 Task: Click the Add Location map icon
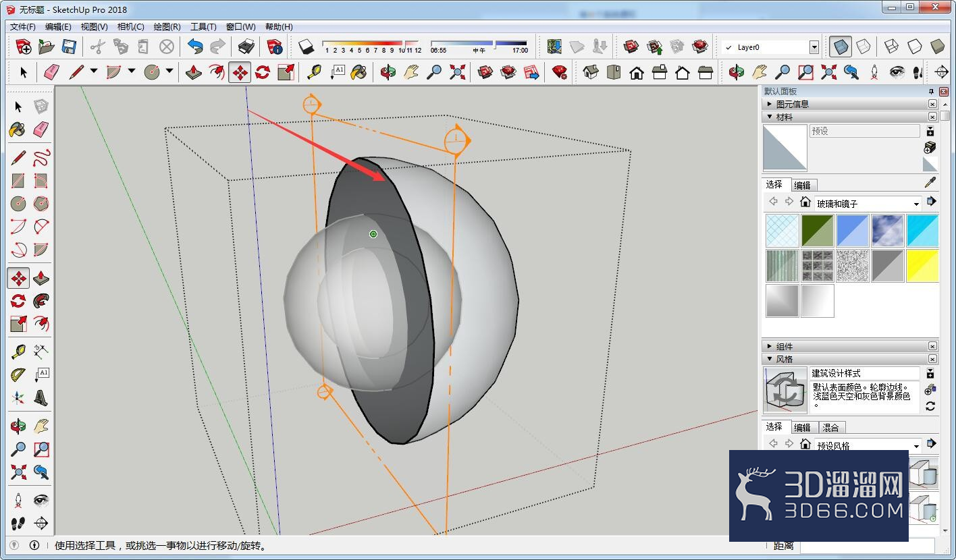coord(554,47)
